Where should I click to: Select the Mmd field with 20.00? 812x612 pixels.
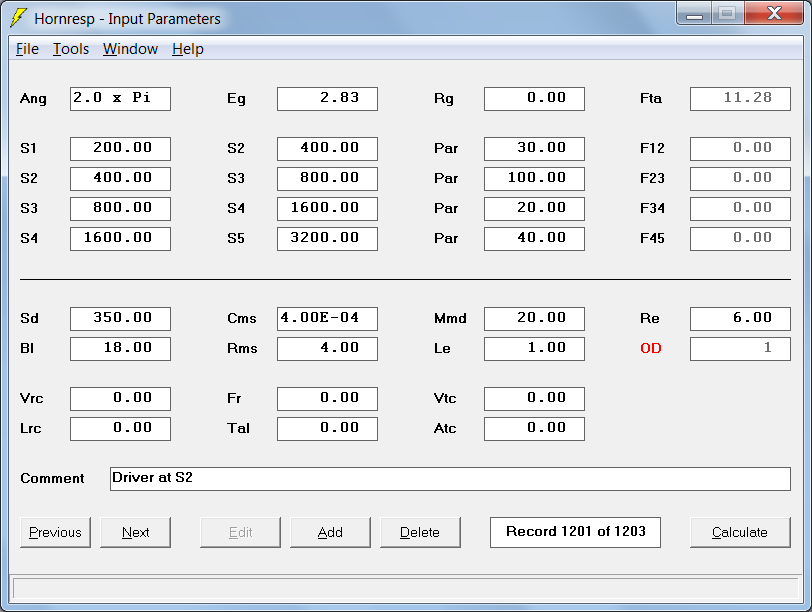click(x=534, y=318)
